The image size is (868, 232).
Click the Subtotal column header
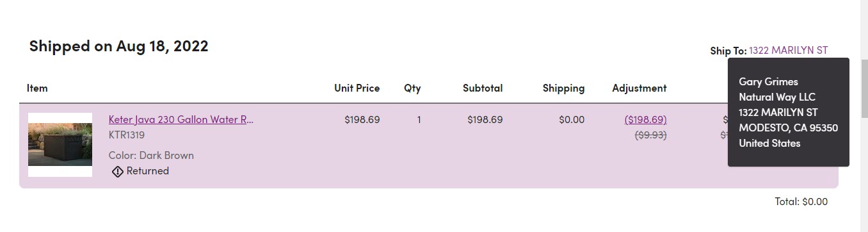483,88
